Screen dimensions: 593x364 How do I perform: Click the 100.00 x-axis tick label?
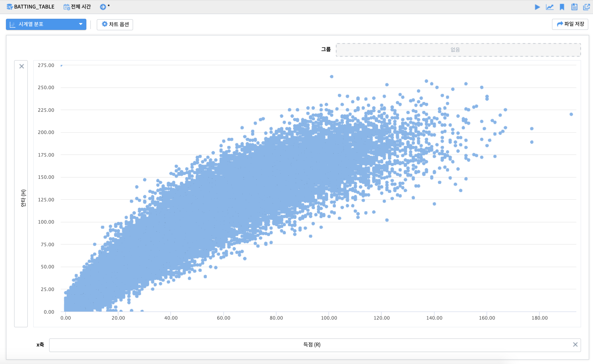point(329,318)
